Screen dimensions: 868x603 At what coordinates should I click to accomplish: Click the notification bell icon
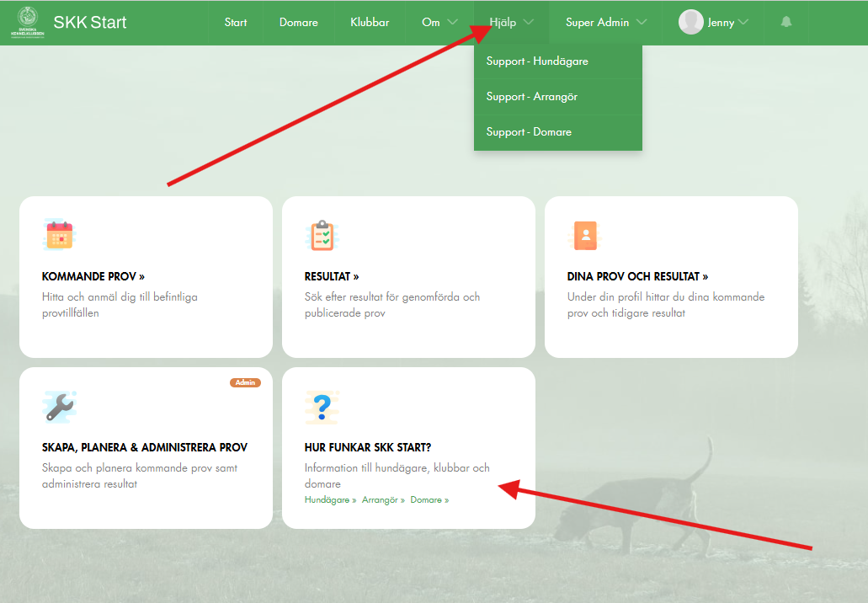[786, 23]
